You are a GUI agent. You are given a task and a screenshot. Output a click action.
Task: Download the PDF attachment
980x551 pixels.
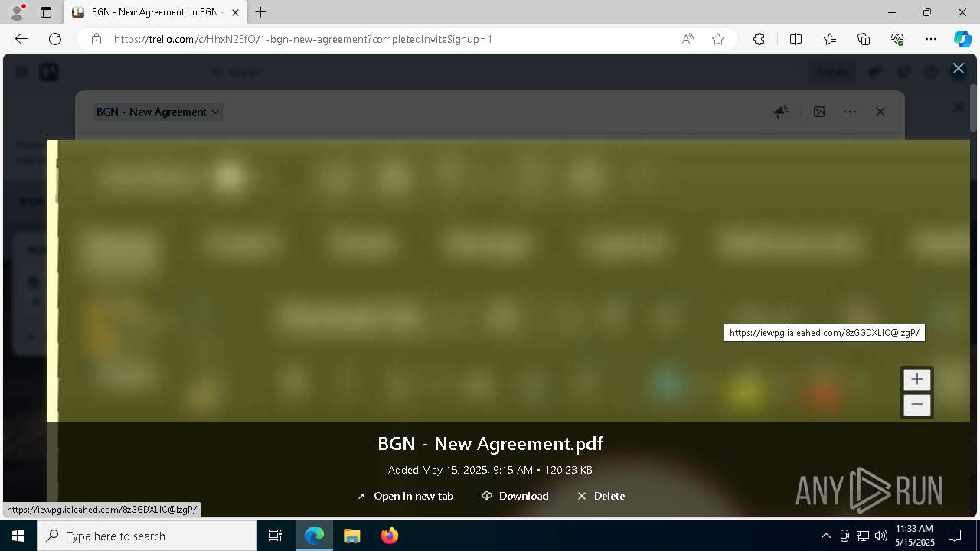click(x=515, y=496)
